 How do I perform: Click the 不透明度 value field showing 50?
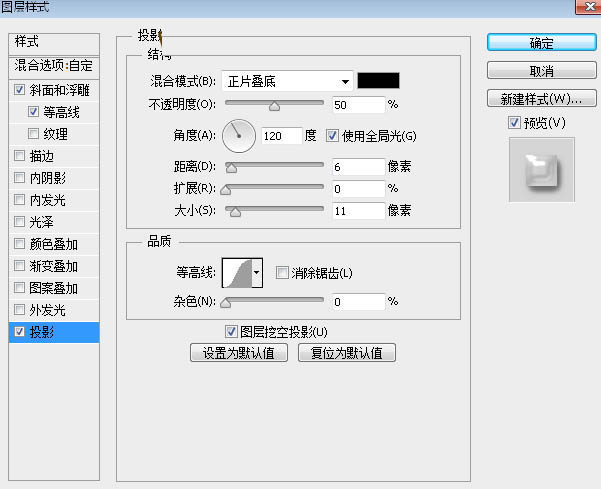(x=358, y=105)
